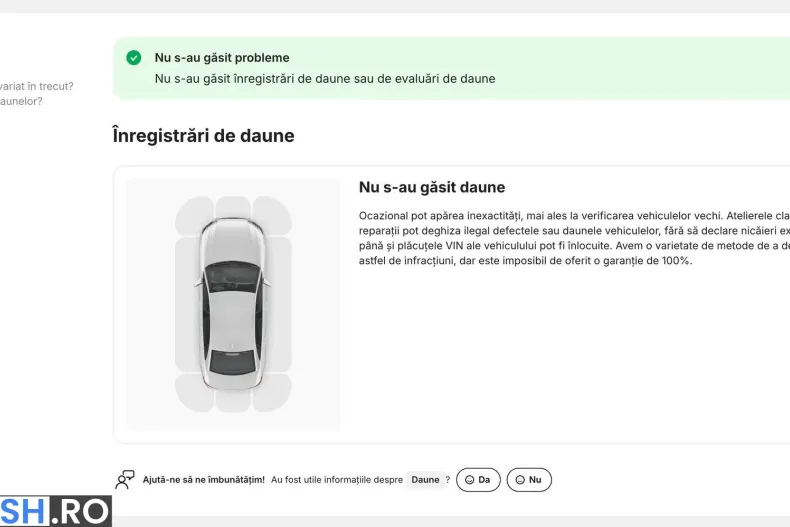Click the 'Ajută-ne să ne îmbunătățim!' text
790x527 pixels.
204,480
